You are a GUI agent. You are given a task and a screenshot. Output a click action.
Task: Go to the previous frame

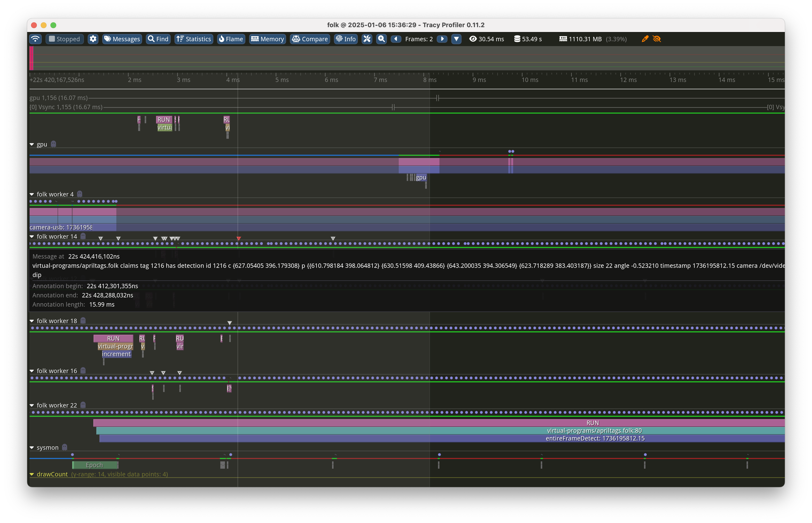pos(396,39)
